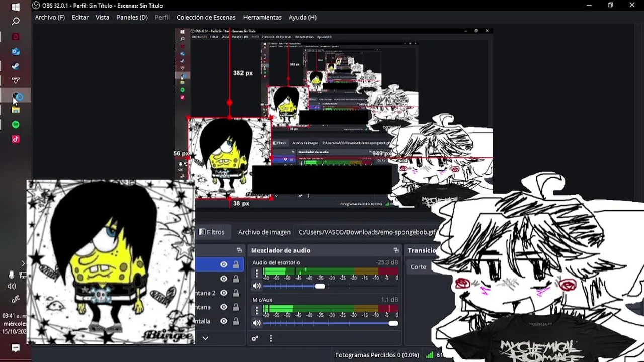The width and height of the screenshot is (644, 362).
Task: Open the Corte transition dropdown
Action: coord(421,267)
